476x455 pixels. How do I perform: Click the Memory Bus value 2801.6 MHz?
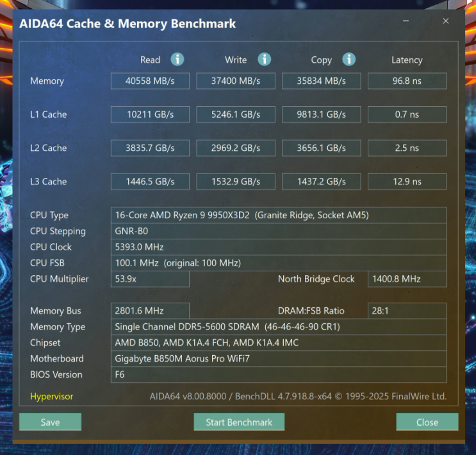point(150,310)
